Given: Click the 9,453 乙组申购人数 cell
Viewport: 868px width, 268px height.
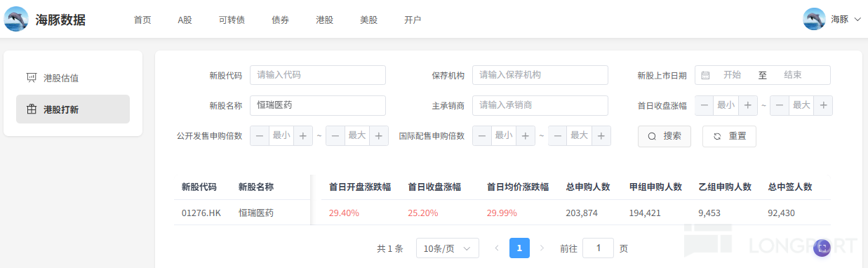Looking at the screenshot, I should (709, 213).
